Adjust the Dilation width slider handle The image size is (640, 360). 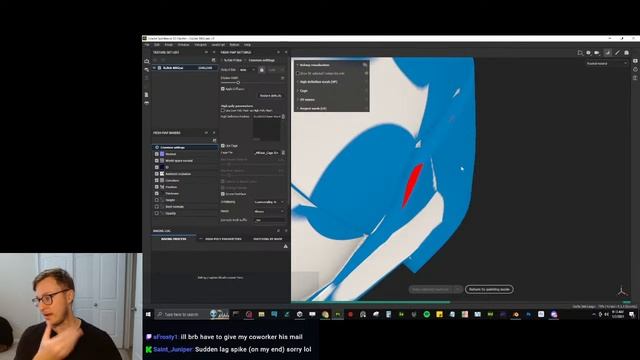click(238, 82)
